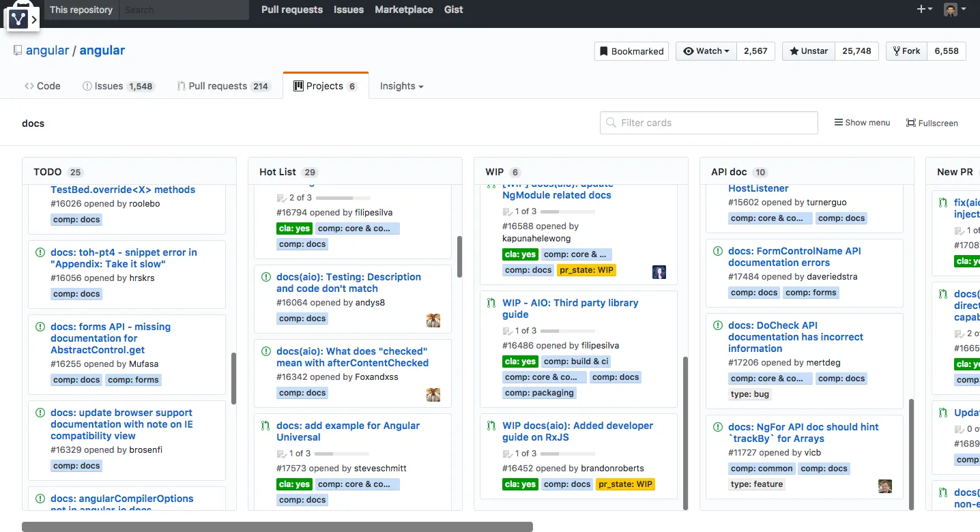This screenshot has height=532, width=980.
Task: Open issue 'docs: FormControlName API documentation errors'
Action: click(794, 256)
